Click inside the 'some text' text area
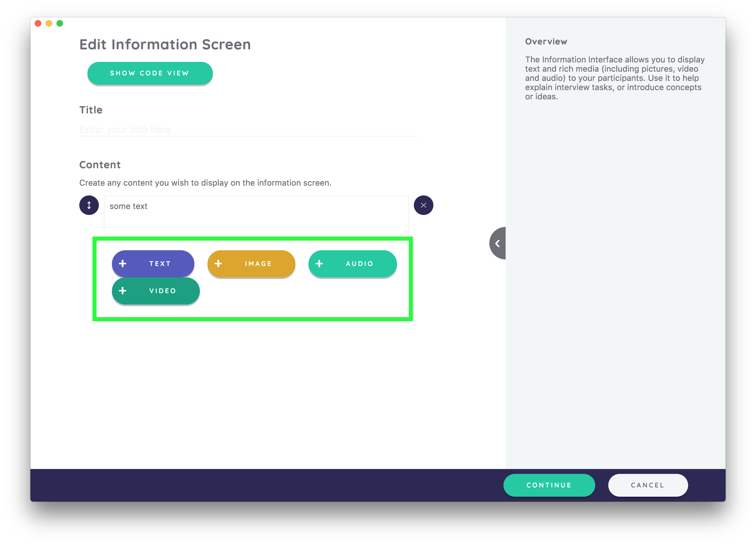This screenshot has height=545, width=756. click(256, 215)
